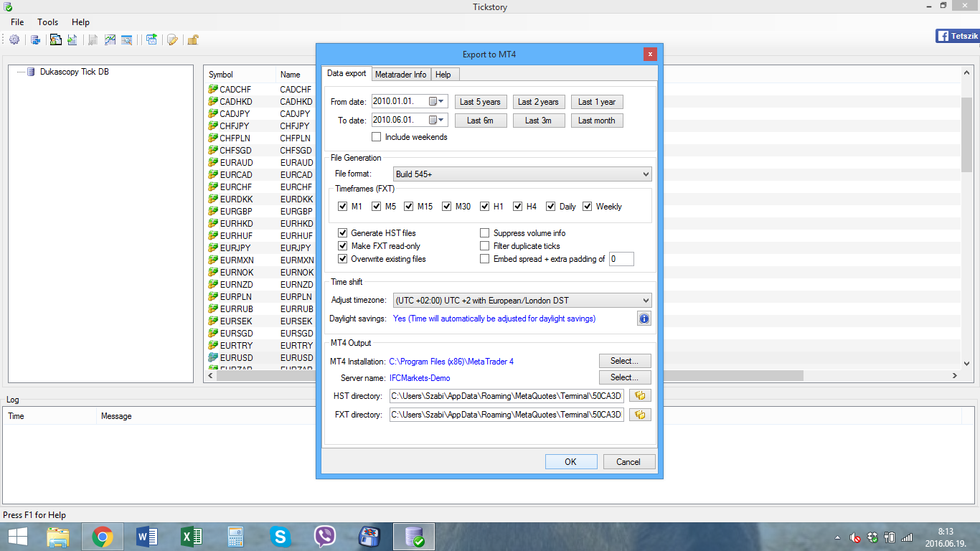This screenshot has width=980, height=551.
Task: Open Excel from the taskbar
Action: pyautogui.click(x=192, y=537)
